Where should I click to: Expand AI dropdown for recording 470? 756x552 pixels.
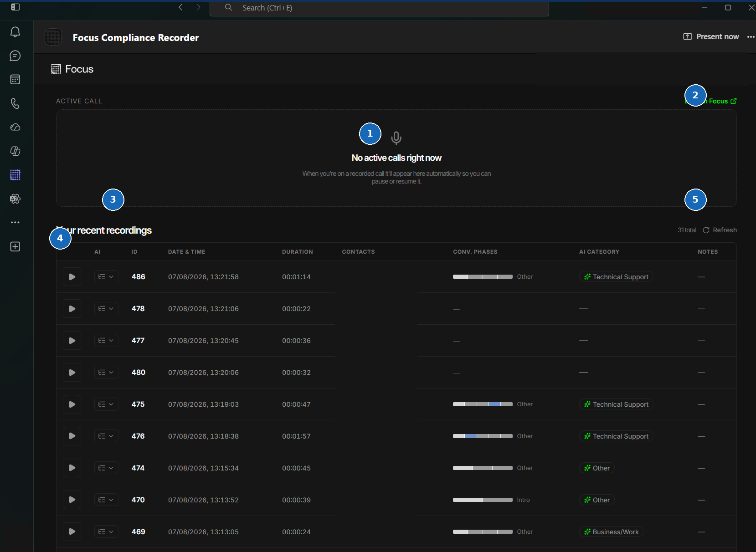pos(106,500)
